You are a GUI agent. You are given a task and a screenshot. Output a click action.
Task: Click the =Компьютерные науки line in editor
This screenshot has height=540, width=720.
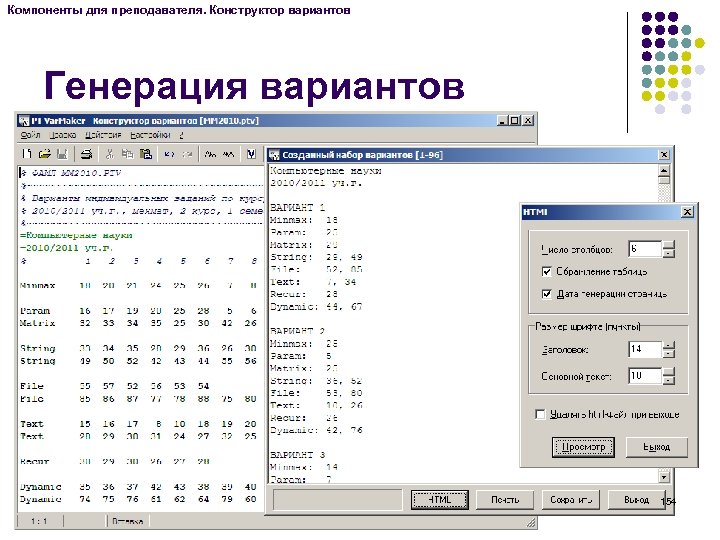[76, 236]
